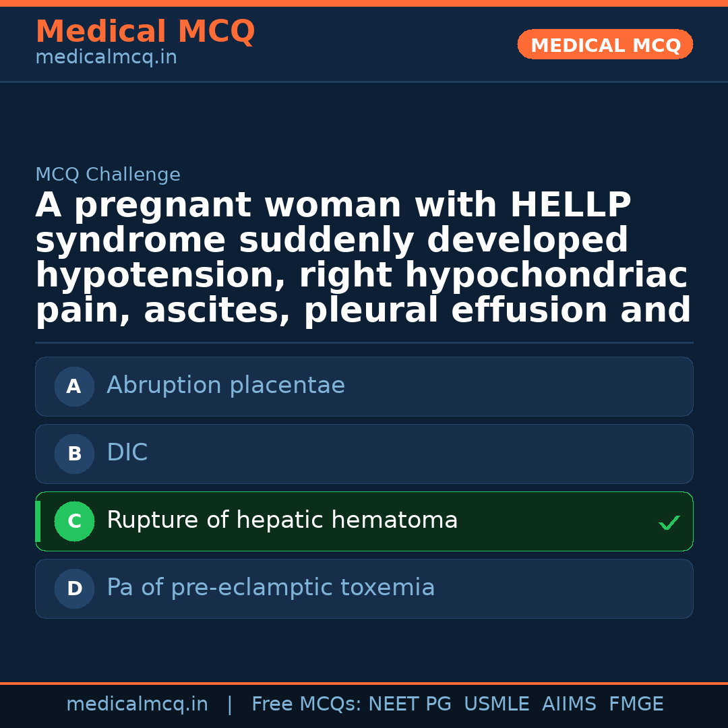Click the letter D circle badge
Viewport: 728px width, 728px height.
(74, 589)
